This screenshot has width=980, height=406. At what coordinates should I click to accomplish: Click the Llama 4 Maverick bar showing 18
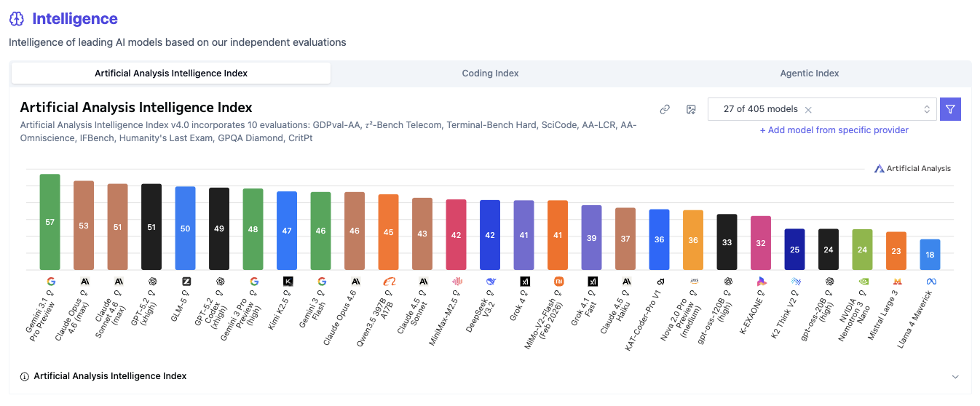(x=930, y=255)
